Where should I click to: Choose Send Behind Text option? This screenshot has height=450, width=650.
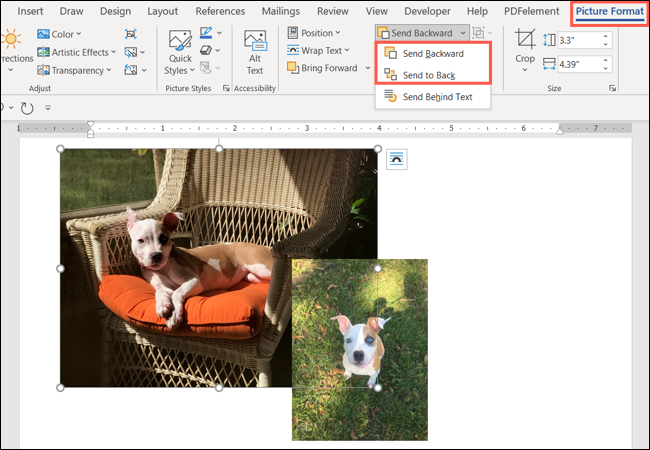pos(436,97)
